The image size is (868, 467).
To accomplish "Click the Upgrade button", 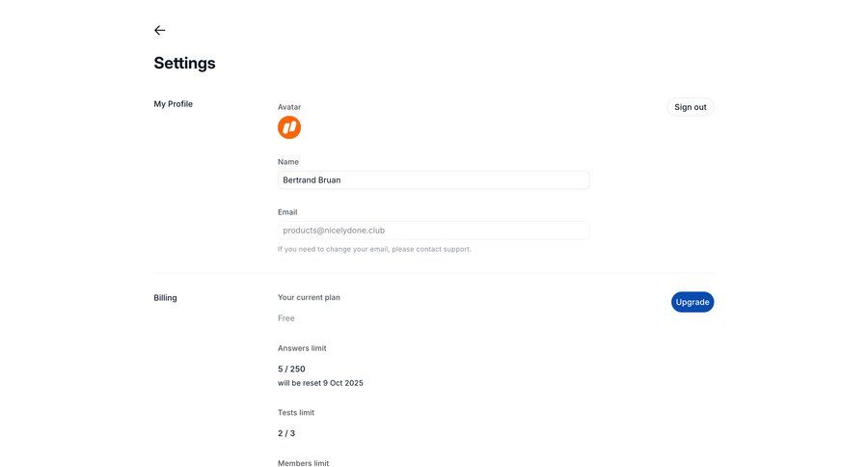I will (x=692, y=302).
